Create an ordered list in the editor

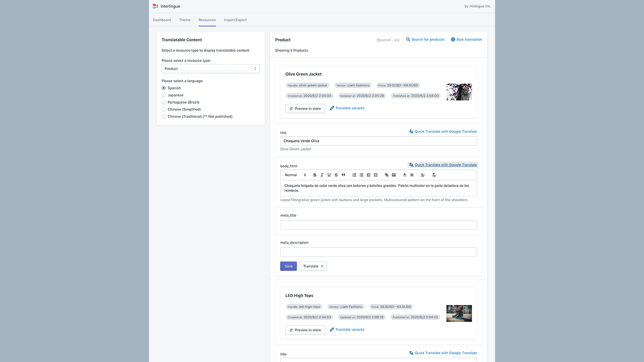tap(354, 175)
